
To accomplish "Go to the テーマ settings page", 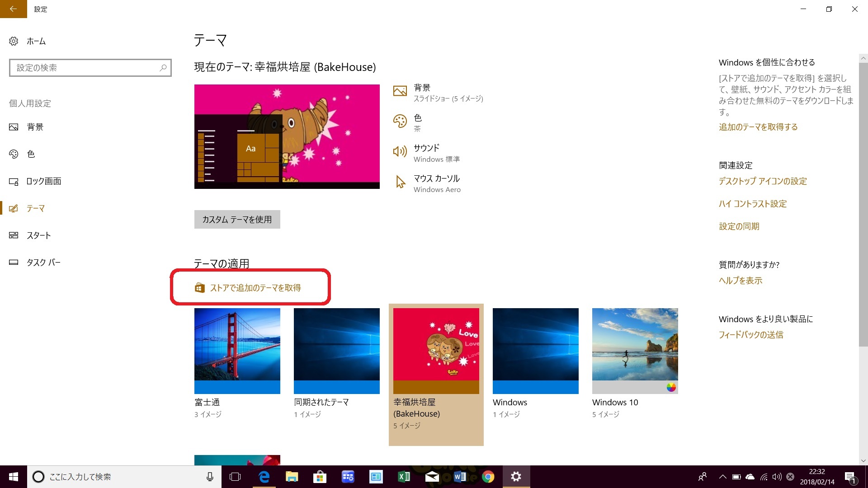I will click(x=35, y=208).
